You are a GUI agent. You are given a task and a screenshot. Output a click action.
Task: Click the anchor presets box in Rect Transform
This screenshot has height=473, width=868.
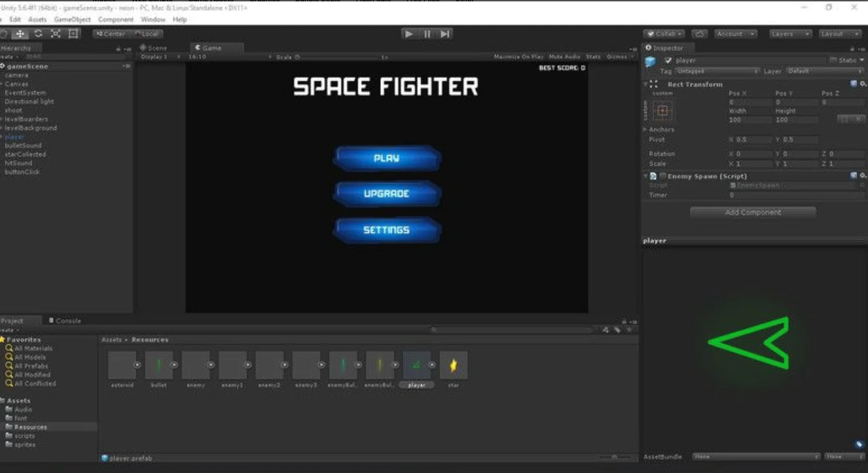pos(663,110)
